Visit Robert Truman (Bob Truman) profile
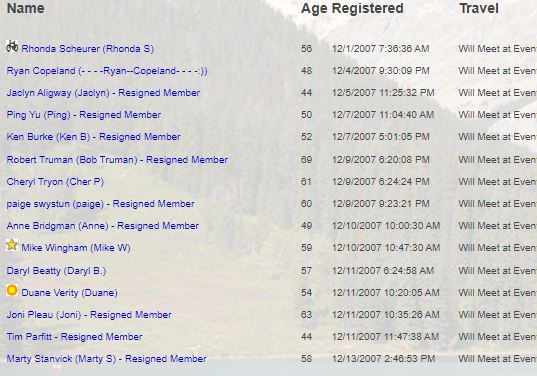 coord(117,160)
